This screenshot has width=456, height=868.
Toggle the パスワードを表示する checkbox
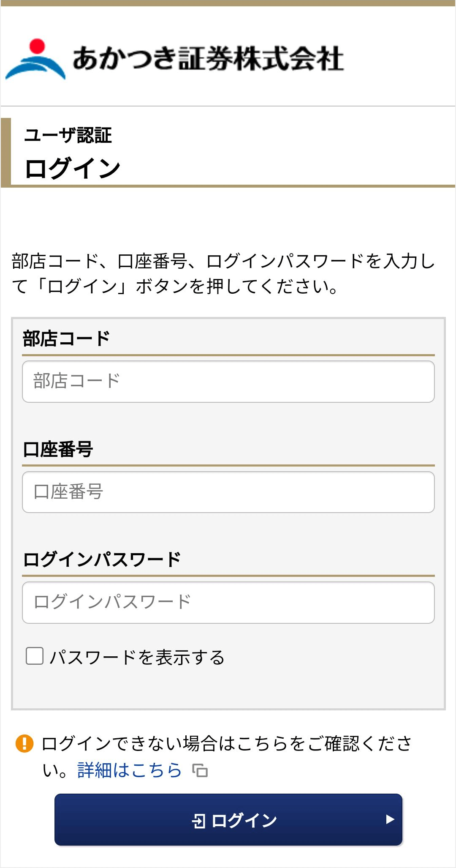pos(35,656)
